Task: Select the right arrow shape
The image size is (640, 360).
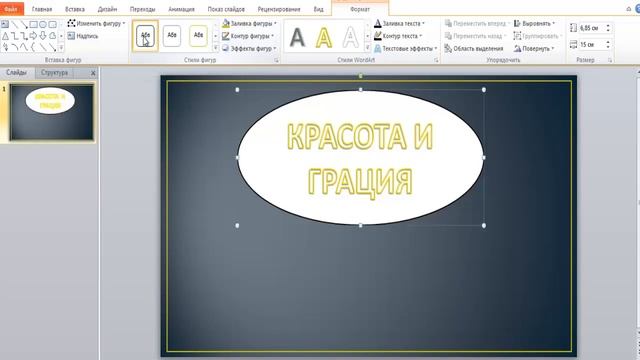Action: click(33, 36)
